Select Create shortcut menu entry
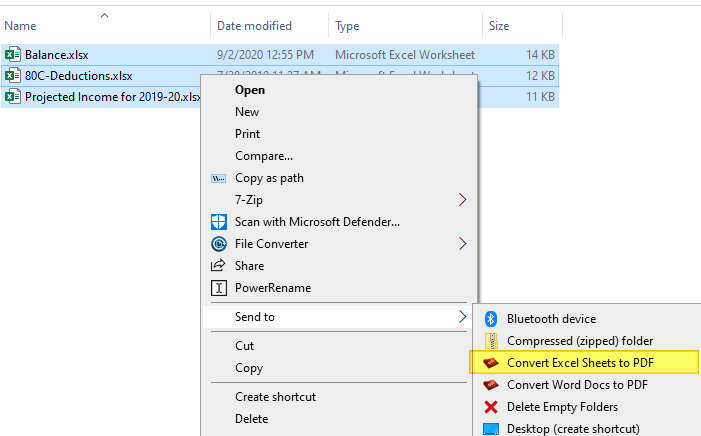Image resolution: width=701 pixels, height=436 pixels. pyautogui.click(x=275, y=397)
